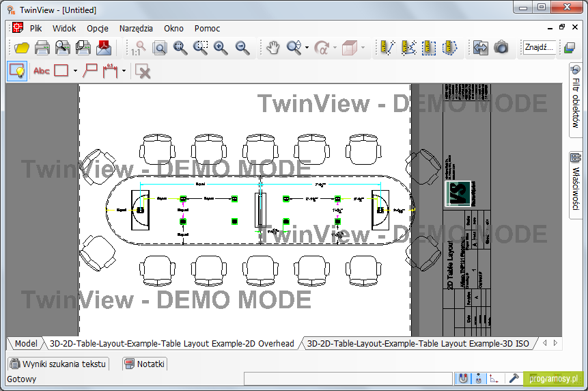Expand the navigation tool dropdown arrow
This screenshot has height=391, width=588.
pos(307,48)
